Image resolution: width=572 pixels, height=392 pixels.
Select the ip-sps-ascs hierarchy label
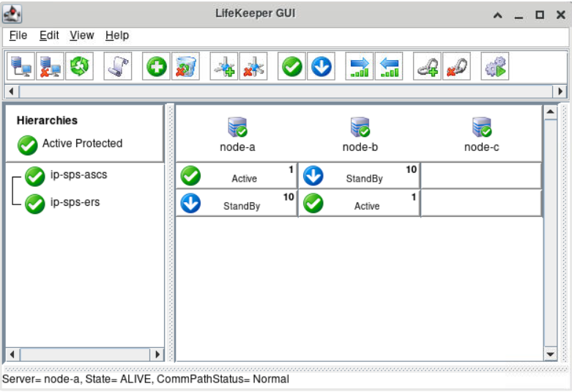pyautogui.click(x=79, y=174)
